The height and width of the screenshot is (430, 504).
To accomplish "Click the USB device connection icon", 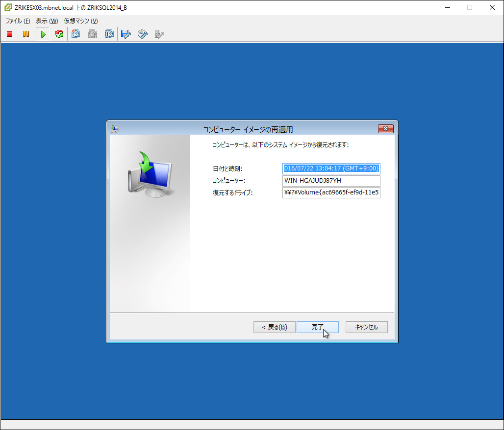I will [159, 34].
